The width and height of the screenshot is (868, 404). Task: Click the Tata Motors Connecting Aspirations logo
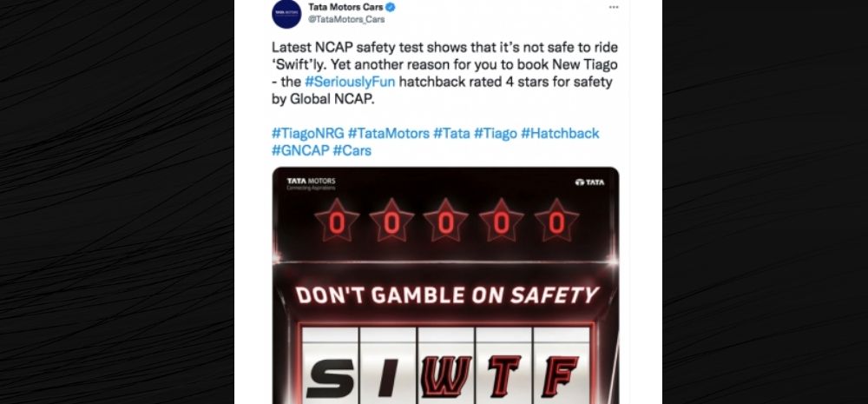pyautogui.click(x=311, y=183)
